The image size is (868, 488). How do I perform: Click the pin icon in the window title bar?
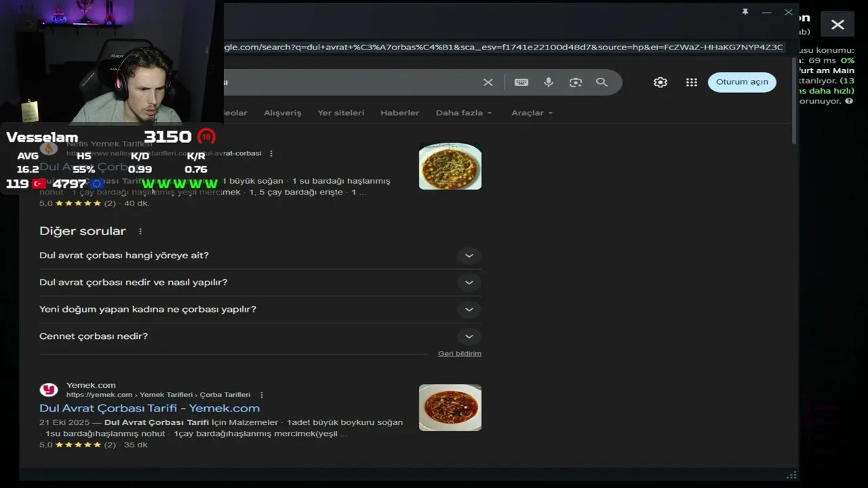pyautogui.click(x=745, y=12)
